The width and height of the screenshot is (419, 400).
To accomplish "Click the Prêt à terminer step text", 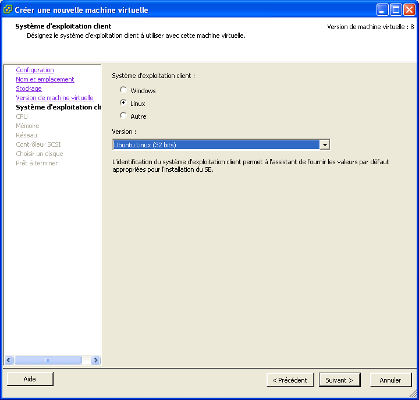I will pos(37,163).
